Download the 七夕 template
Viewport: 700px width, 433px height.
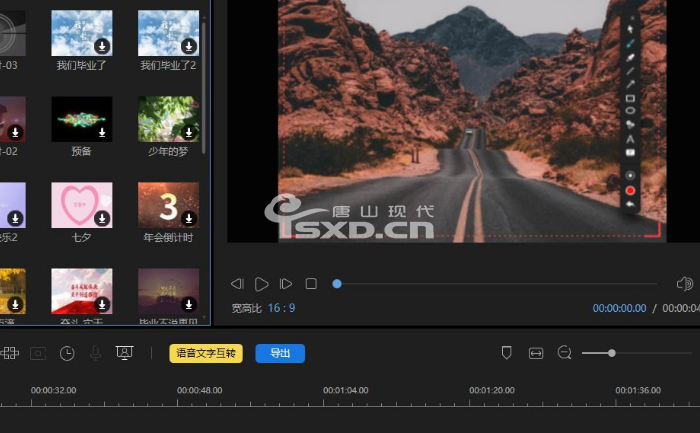(102, 218)
